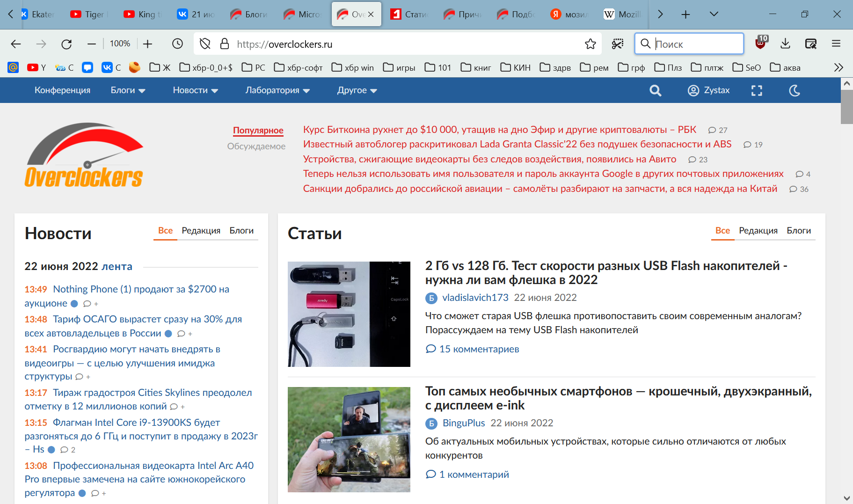The image size is (853, 504).
Task: Open the Bitcoin $10 000 news link
Action: [500, 130]
